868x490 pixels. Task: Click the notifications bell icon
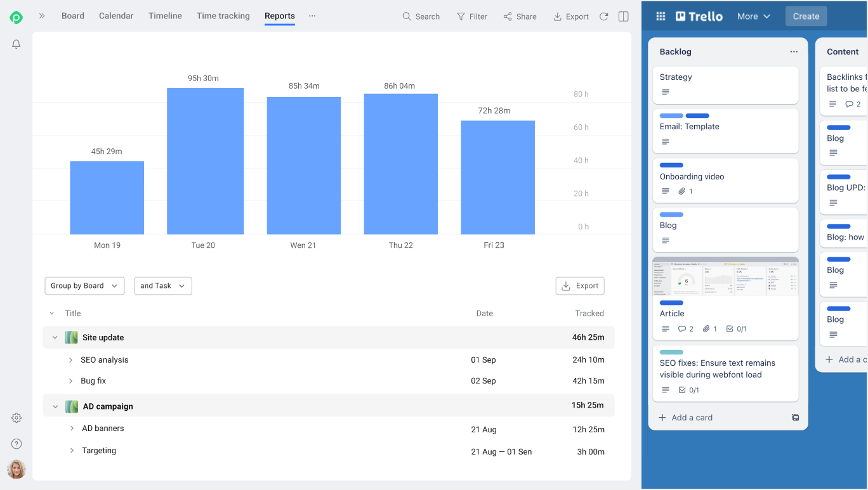click(x=16, y=44)
